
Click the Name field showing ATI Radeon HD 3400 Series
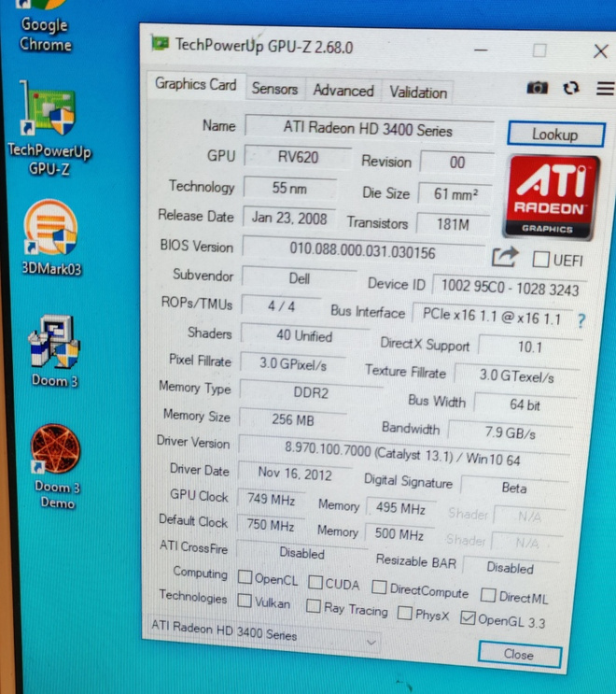click(x=369, y=129)
